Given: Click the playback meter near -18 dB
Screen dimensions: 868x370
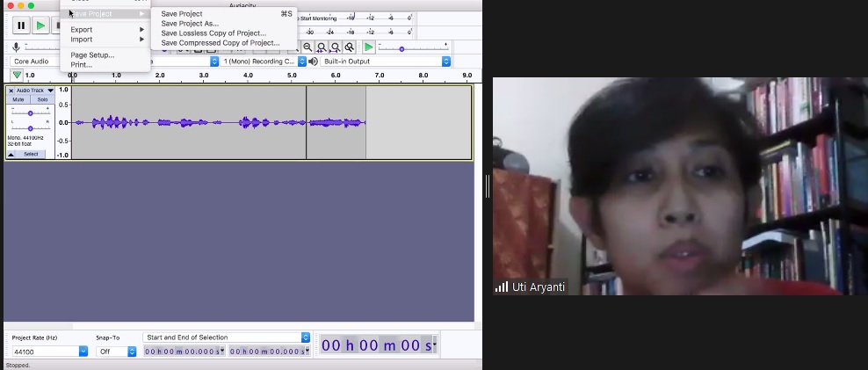Looking at the screenshot, I should (x=351, y=33).
